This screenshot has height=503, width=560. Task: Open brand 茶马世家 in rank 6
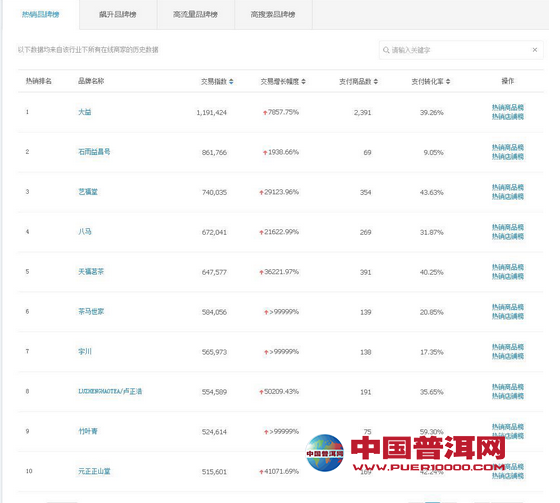(91, 312)
